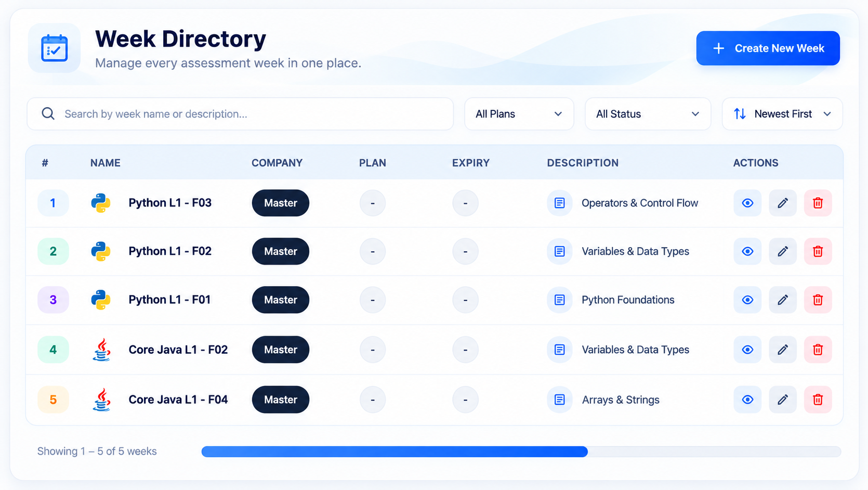Click the Master badge for Core Java L1 - F02
The width and height of the screenshot is (868, 490).
click(281, 350)
